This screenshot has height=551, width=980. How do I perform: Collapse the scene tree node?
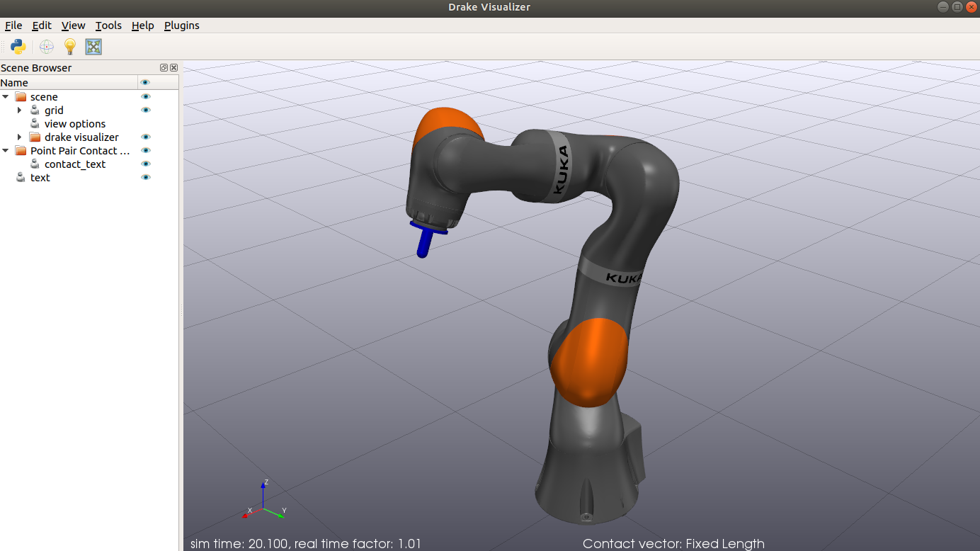tap(6, 97)
